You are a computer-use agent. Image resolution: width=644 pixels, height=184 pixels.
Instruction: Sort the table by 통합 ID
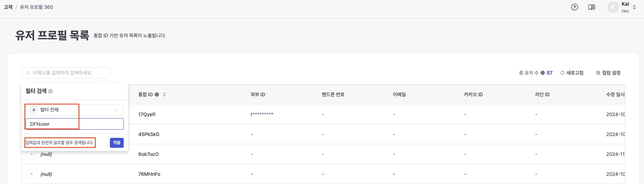164,94
